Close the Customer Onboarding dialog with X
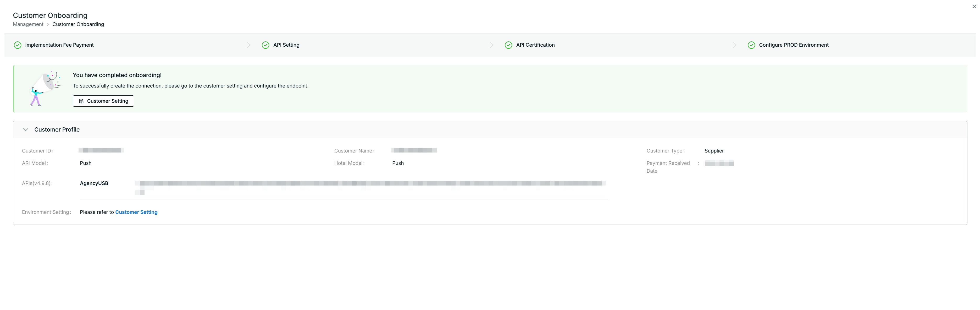Viewport: 980px width, 310px height. [x=974, y=6]
